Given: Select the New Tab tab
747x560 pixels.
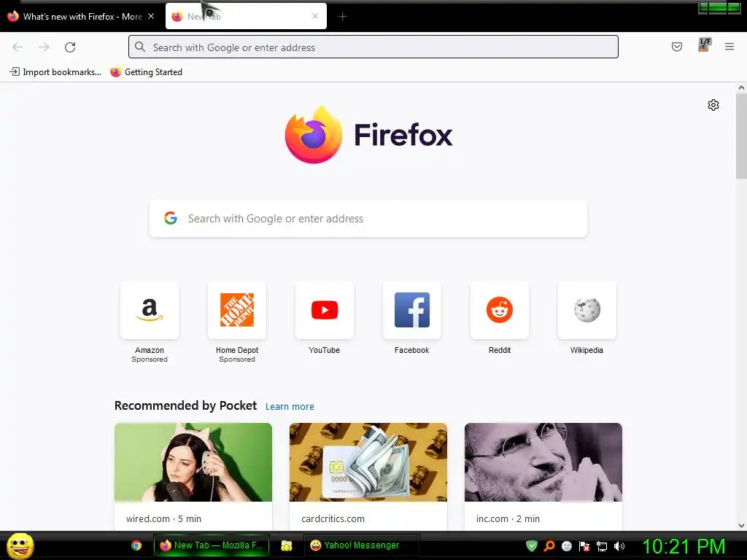Looking at the screenshot, I should click(x=246, y=16).
